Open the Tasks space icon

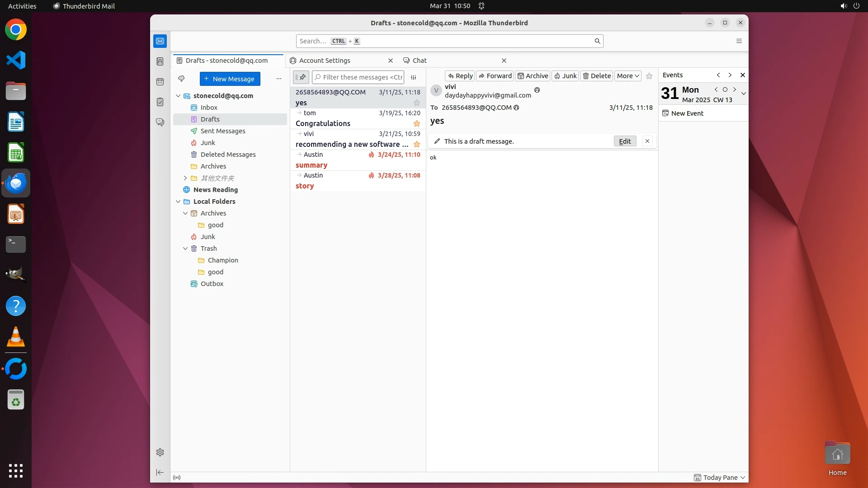(x=160, y=102)
